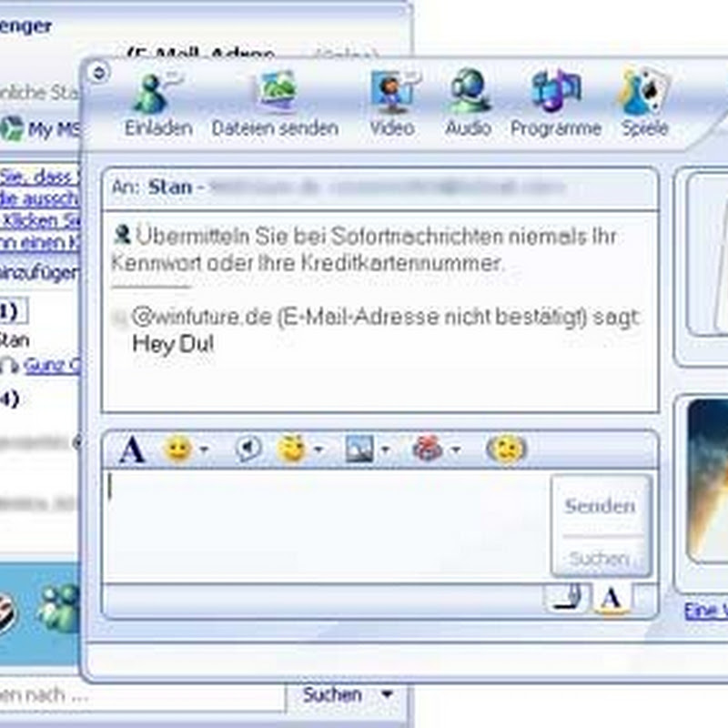728x728 pixels.
Task: Send a voice clip
Action: click(x=248, y=449)
